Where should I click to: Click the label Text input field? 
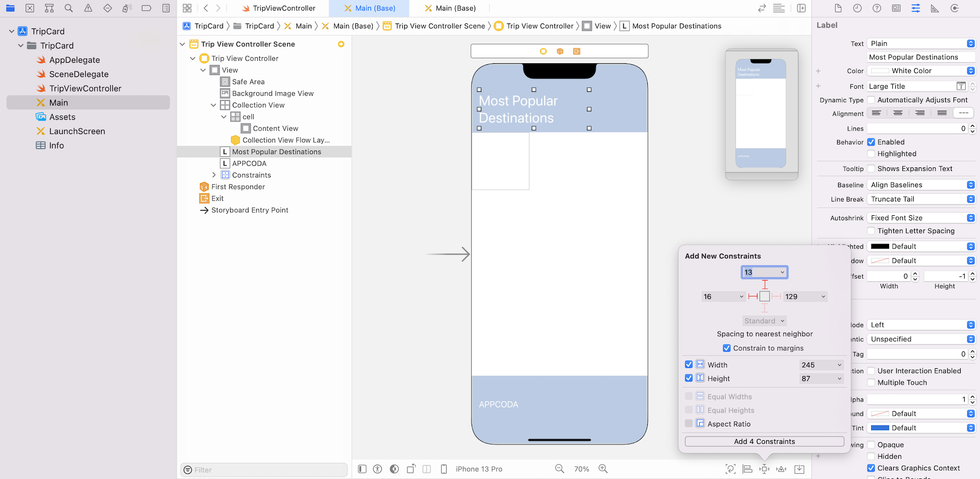tap(921, 57)
